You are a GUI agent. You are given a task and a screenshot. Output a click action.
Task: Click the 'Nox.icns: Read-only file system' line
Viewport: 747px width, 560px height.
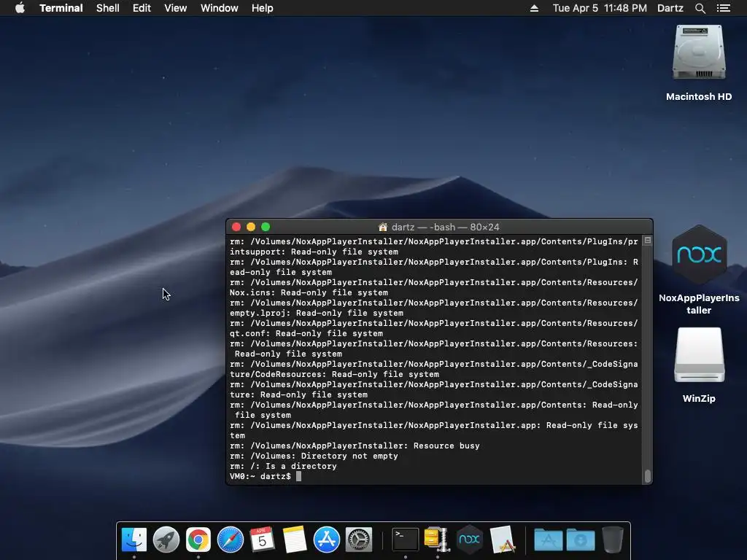point(309,292)
